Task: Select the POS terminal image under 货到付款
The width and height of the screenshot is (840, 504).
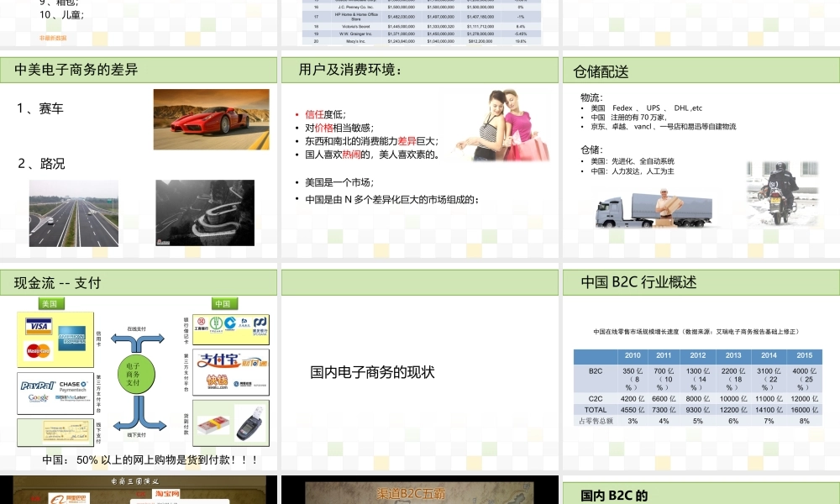Action: 248,423
